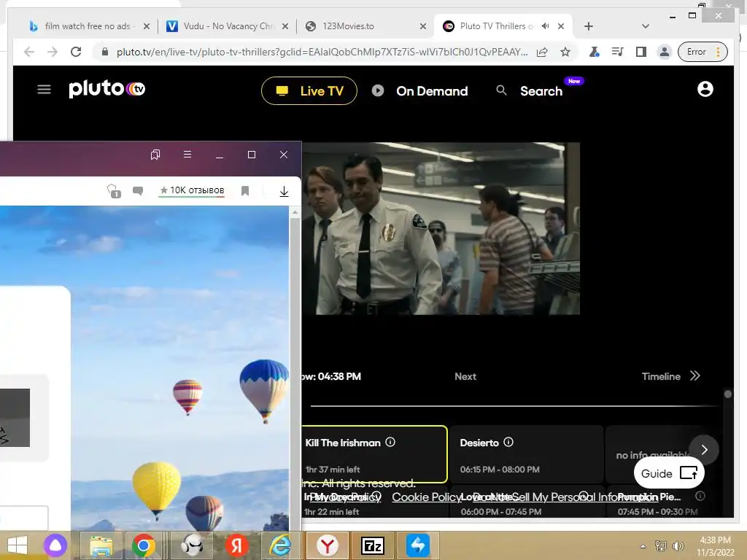Open the Chrome tab search dropdown
Screen dimensions: 747x560
[646, 26]
